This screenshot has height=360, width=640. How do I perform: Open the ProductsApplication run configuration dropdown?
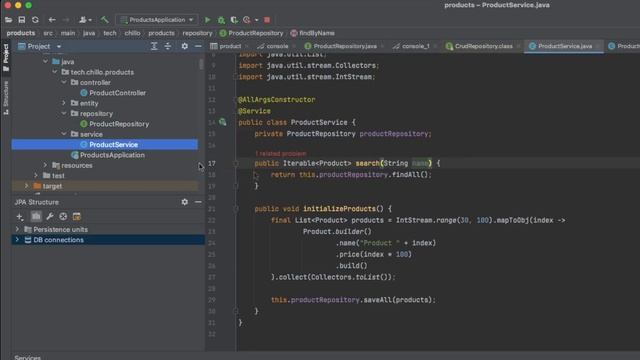(x=157, y=20)
